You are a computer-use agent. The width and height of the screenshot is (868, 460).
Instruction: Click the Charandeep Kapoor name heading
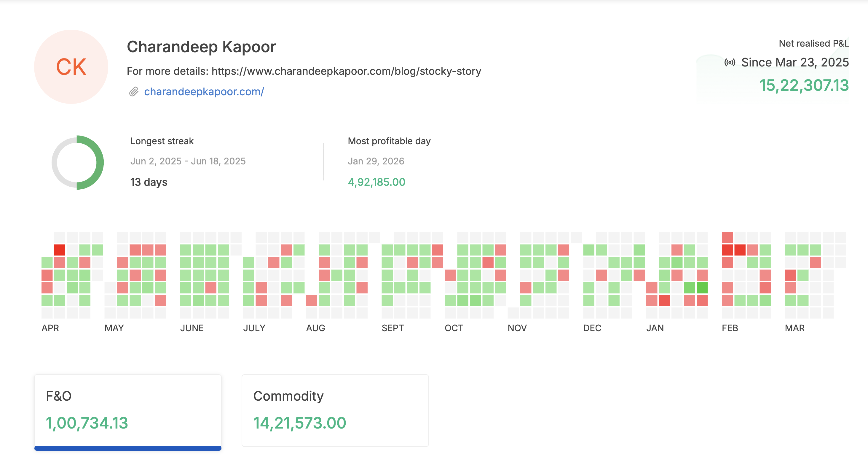(x=201, y=47)
